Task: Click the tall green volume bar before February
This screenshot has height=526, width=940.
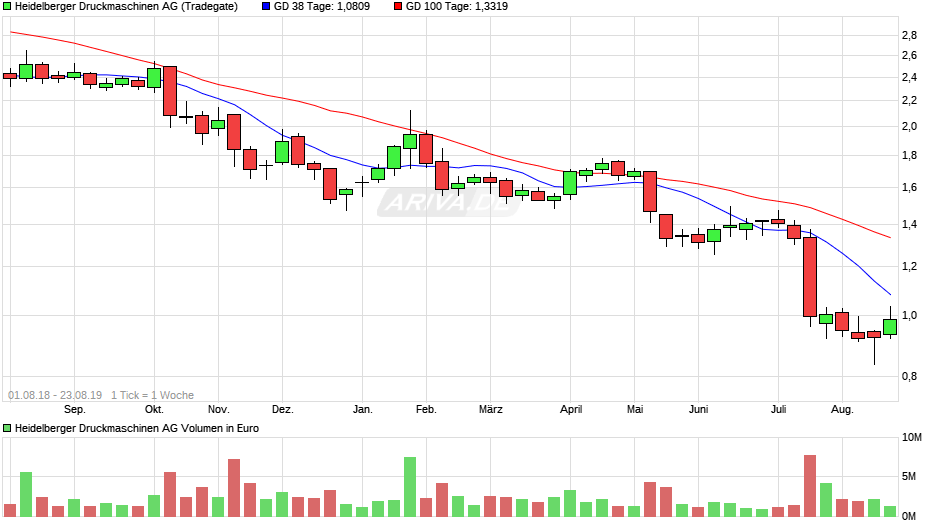Action: (410, 487)
